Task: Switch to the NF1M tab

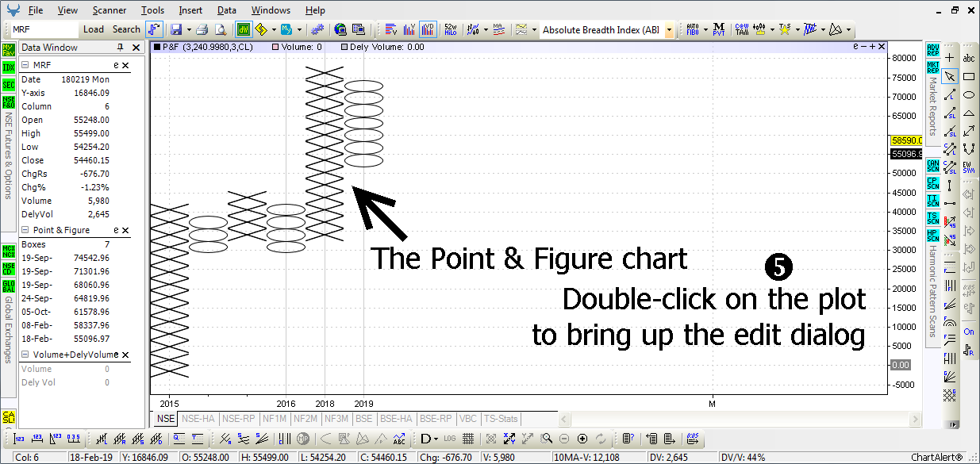Action: [275, 419]
